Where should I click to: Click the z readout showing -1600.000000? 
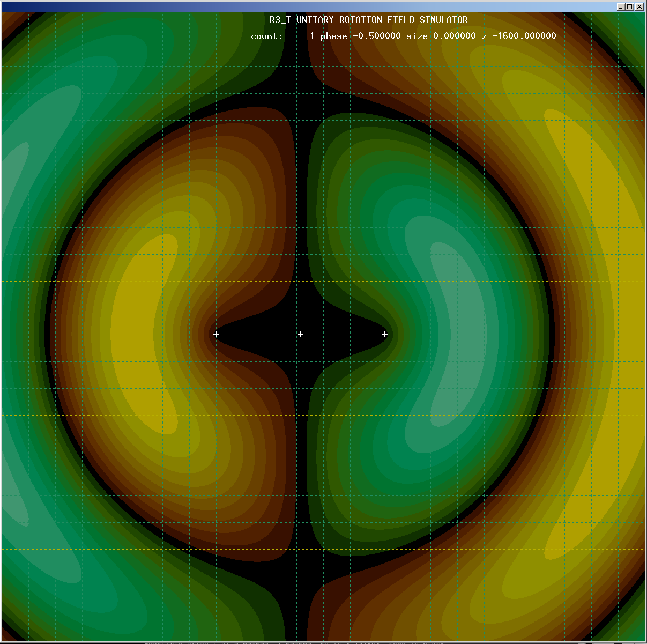[524, 36]
